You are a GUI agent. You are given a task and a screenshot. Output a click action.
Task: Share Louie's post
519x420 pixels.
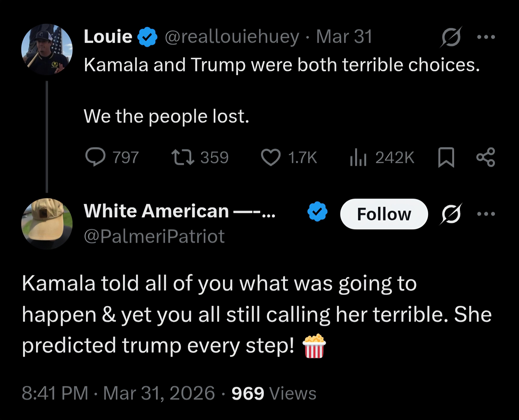tap(486, 157)
